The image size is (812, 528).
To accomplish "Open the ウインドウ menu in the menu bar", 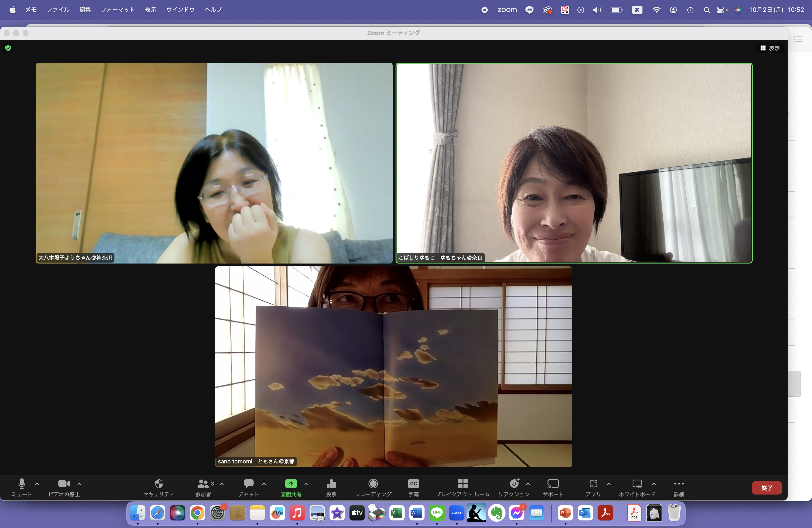I will pos(180,9).
